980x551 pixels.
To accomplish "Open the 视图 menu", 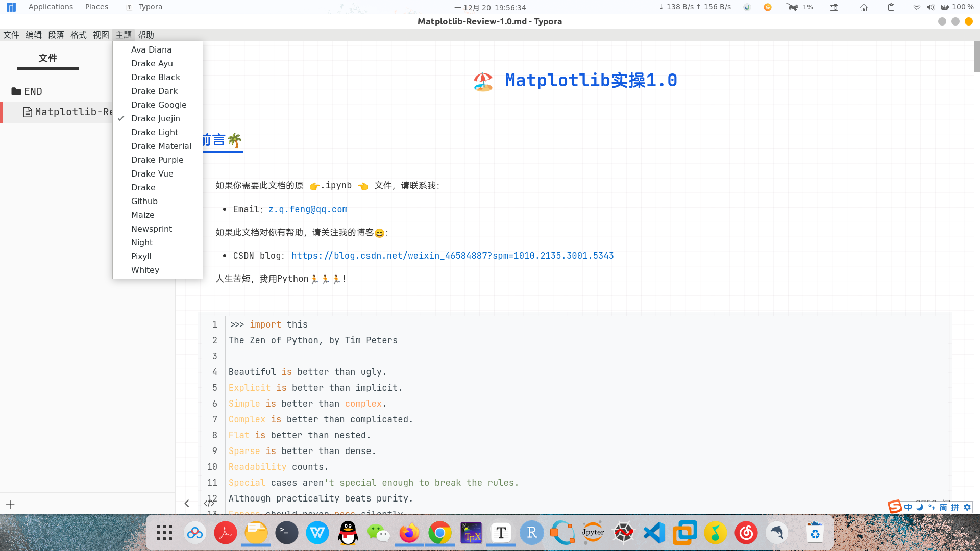I will click(101, 34).
